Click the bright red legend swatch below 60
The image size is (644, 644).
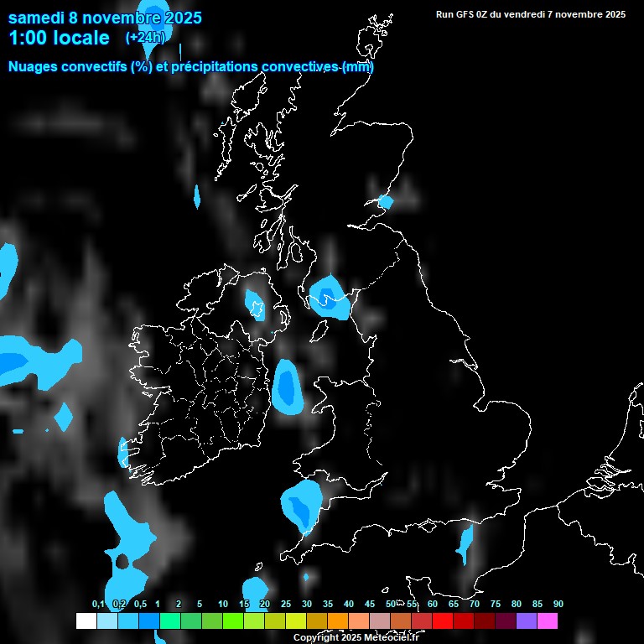443,621
